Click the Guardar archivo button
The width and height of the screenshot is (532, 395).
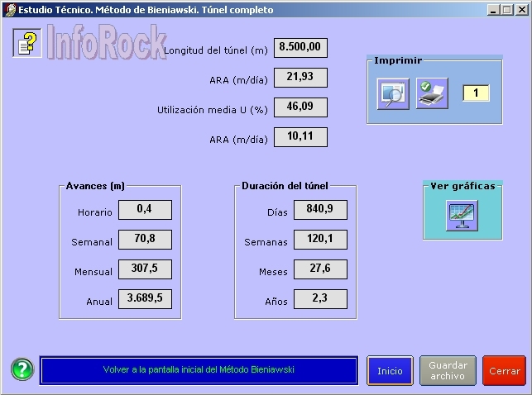point(448,371)
